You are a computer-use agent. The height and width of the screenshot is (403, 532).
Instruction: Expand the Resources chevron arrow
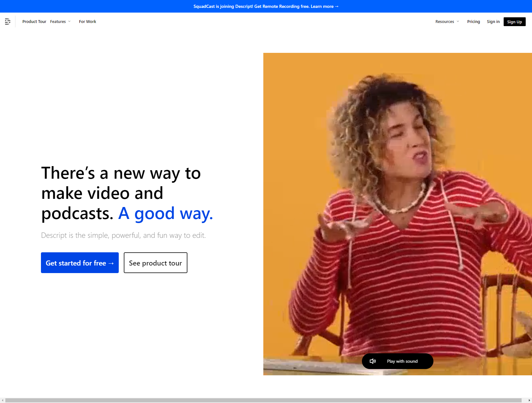coord(458,21)
